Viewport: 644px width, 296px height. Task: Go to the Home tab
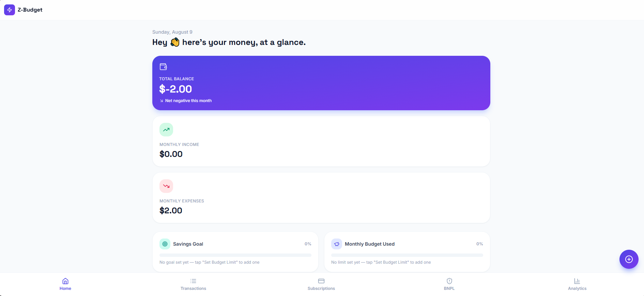[65, 284]
